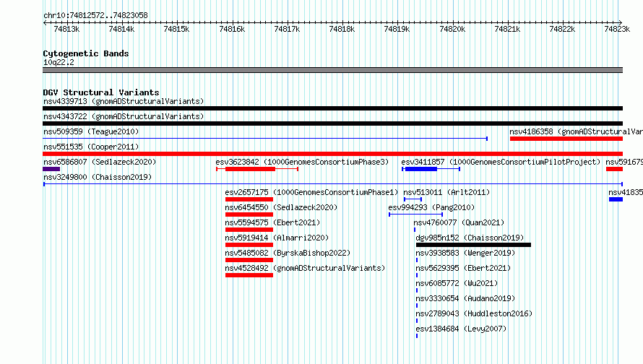This screenshot has height=364, width=643.
Task: Click the red bar under nsv6454550
Action: tap(249, 214)
